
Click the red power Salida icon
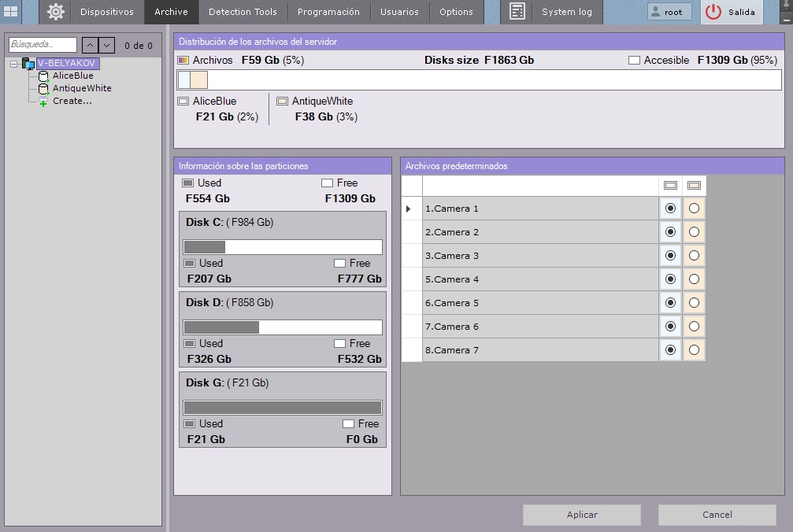click(x=713, y=12)
